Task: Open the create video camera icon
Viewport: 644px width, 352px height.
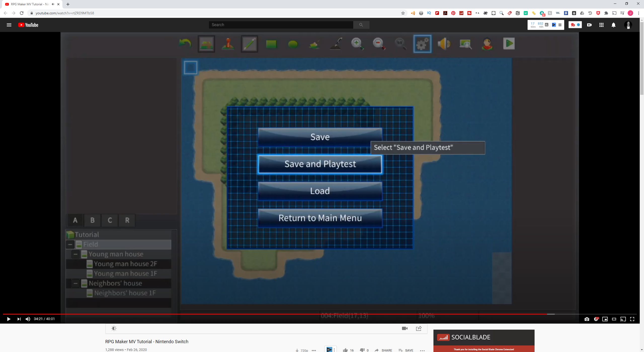Action: pyautogui.click(x=589, y=25)
